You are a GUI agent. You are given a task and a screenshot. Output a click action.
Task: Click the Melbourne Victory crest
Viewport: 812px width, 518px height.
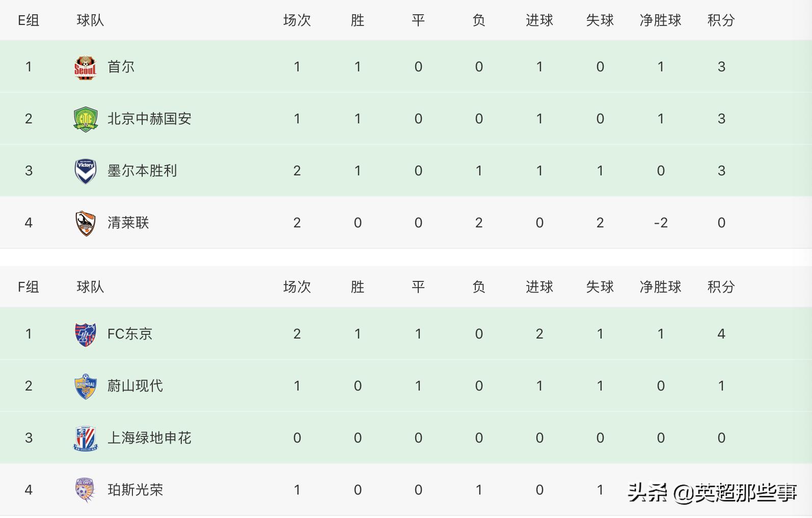click(x=85, y=171)
